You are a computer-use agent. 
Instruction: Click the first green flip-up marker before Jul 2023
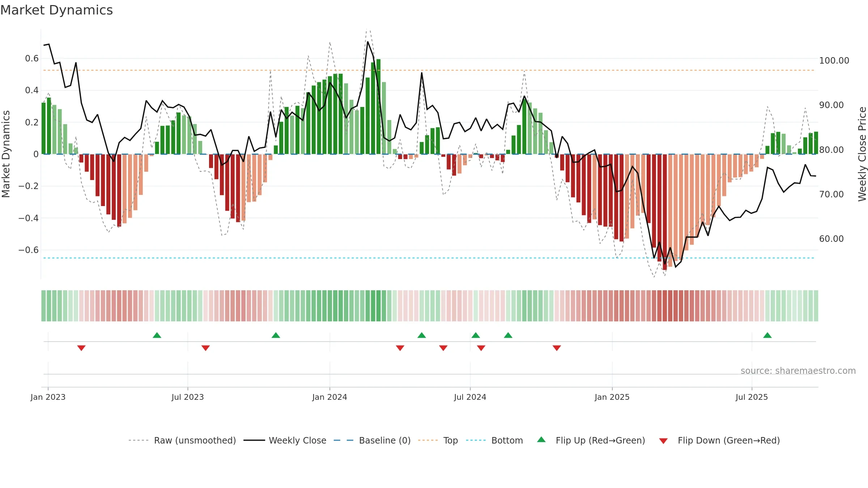[x=157, y=335]
